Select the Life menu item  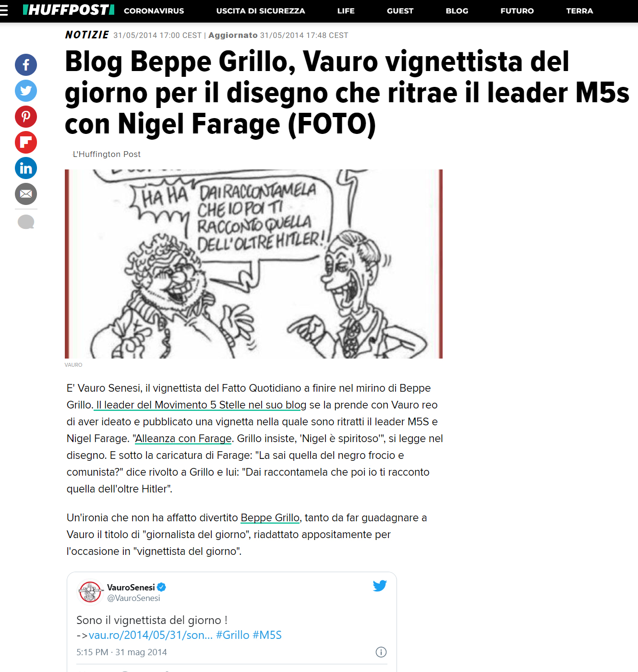click(346, 11)
